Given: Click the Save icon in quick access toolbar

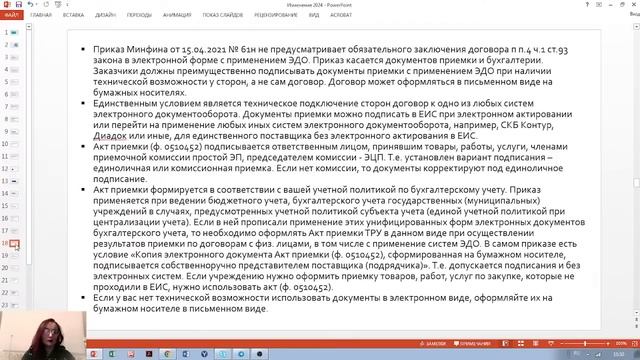Looking at the screenshot, I should point(18,4).
